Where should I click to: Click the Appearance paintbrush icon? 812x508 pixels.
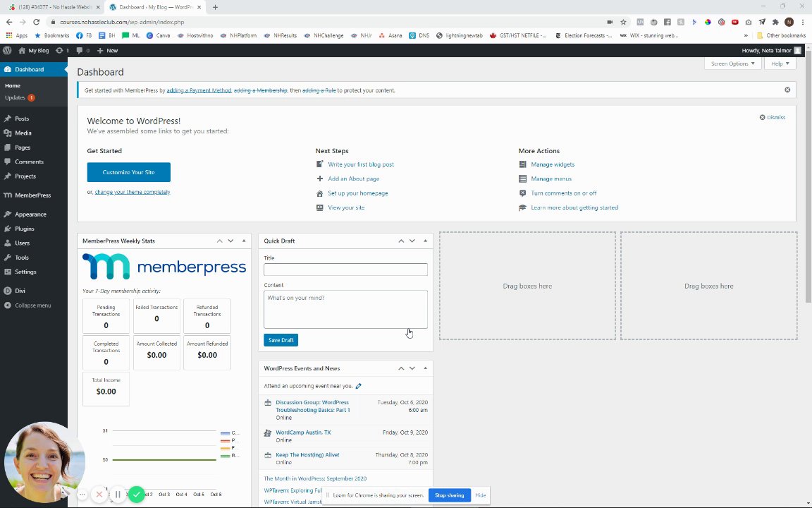pyautogui.click(x=7, y=214)
